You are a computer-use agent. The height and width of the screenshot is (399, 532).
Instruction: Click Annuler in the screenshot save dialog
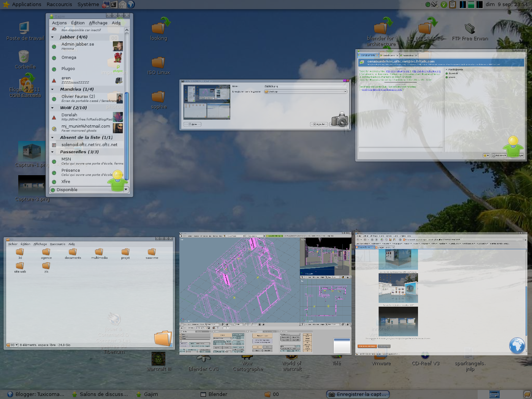tap(318, 124)
